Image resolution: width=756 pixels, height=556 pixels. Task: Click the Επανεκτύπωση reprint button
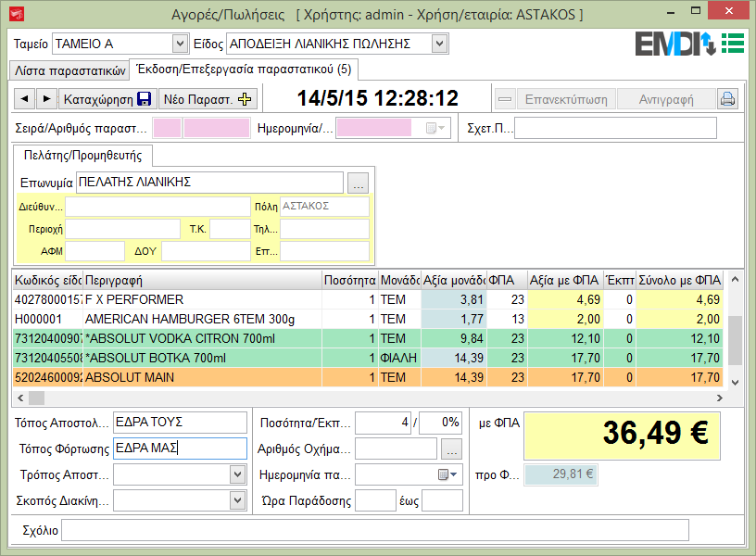566,99
